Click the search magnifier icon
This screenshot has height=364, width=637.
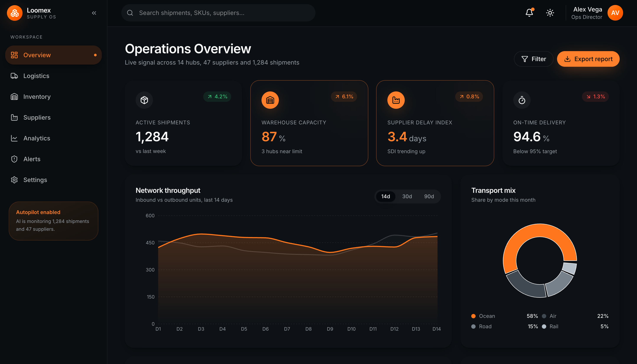click(130, 13)
